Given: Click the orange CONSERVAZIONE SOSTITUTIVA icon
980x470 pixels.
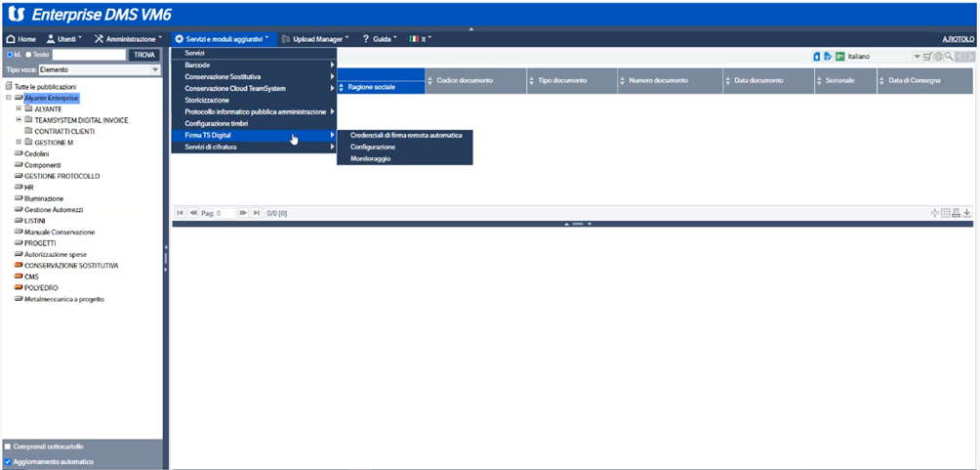Looking at the screenshot, I should click(19, 266).
